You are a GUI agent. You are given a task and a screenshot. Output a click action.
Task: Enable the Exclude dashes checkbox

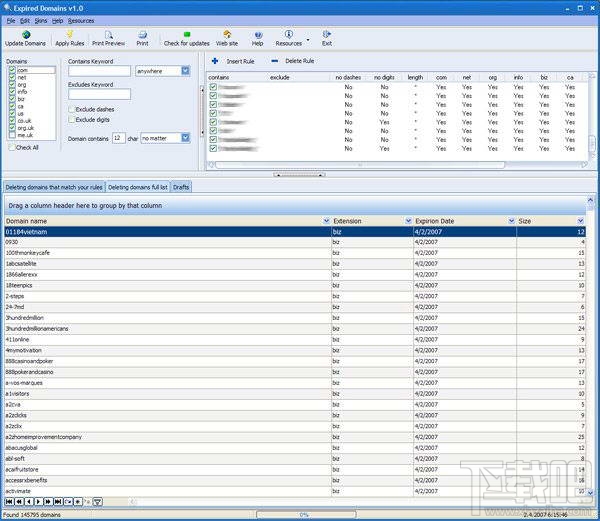(73, 109)
